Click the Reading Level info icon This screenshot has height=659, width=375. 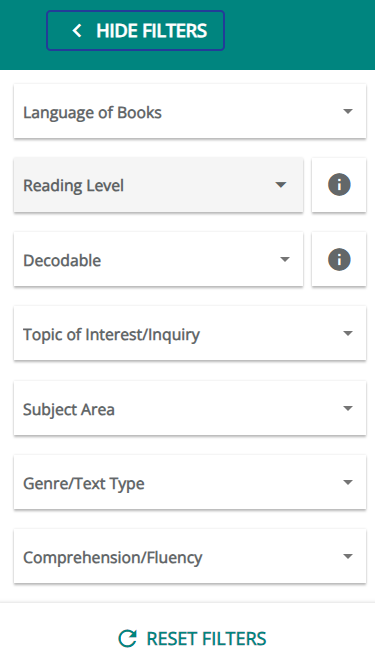(x=339, y=185)
